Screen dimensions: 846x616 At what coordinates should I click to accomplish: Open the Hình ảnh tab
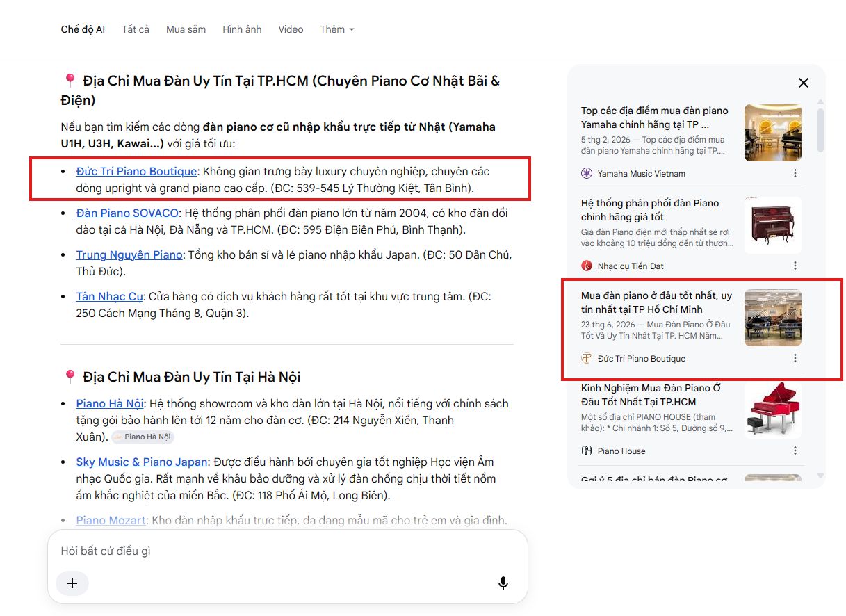coord(242,29)
